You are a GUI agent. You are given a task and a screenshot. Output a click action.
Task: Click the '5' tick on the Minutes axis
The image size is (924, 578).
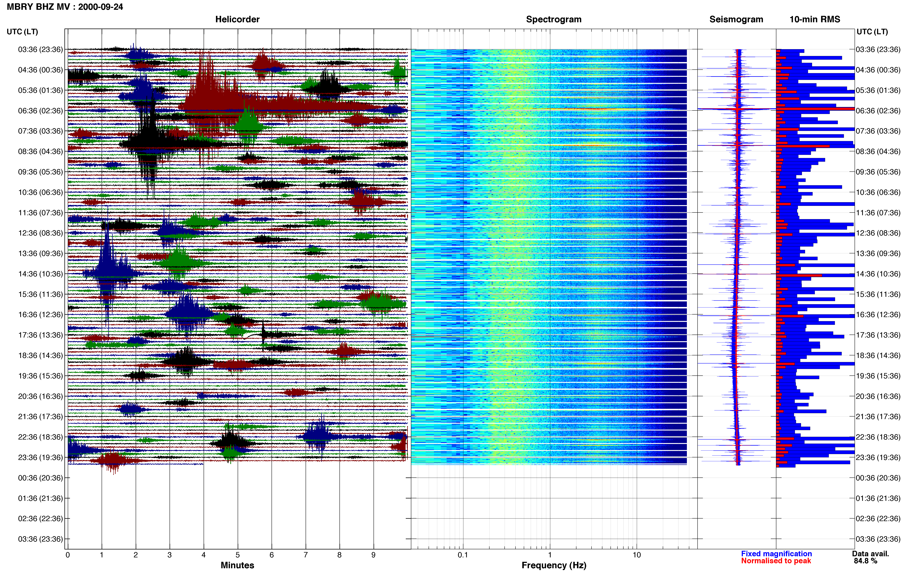click(238, 555)
